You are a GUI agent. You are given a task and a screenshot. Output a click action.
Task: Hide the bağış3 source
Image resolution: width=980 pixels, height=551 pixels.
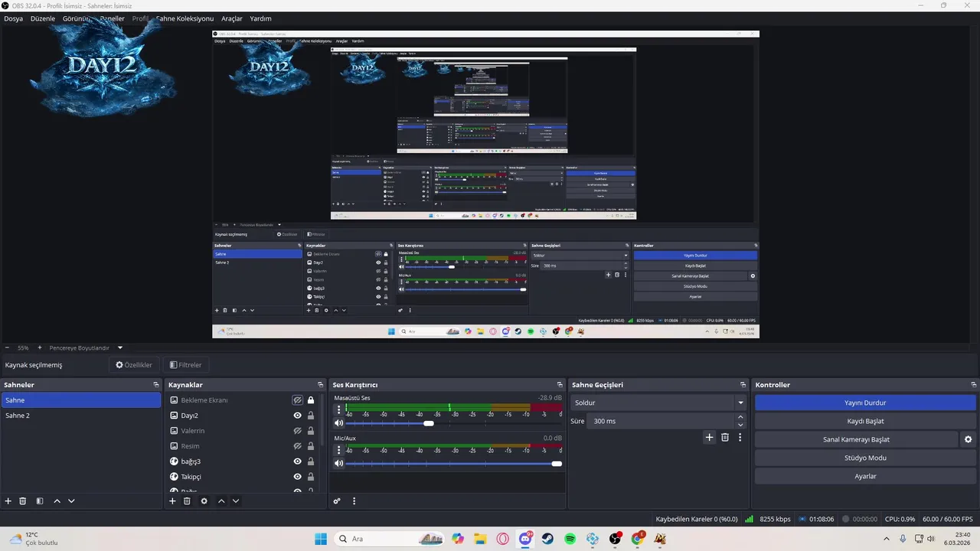[x=297, y=461]
